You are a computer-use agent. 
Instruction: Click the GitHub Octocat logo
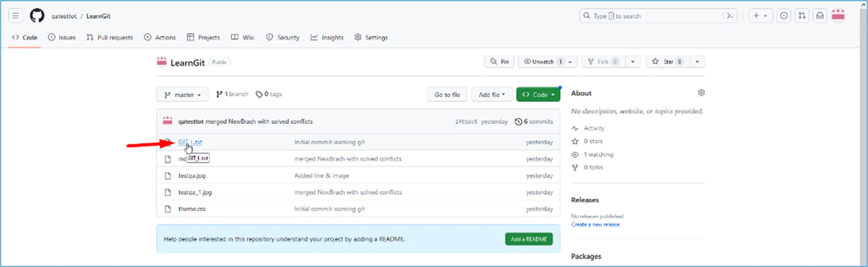tap(37, 16)
